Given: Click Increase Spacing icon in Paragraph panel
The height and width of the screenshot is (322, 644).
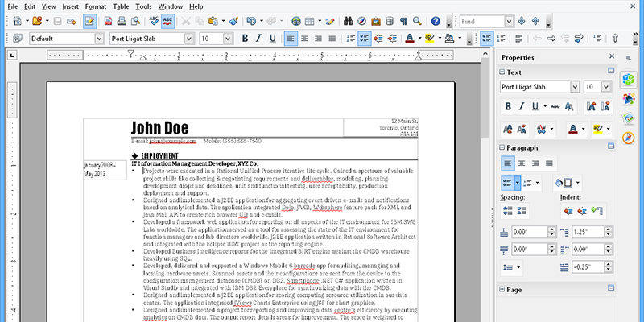Looking at the screenshot, I should (508, 211).
